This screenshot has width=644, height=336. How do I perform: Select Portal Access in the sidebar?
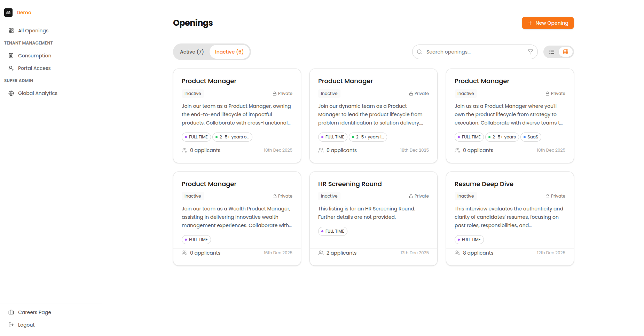coord(33,68)
